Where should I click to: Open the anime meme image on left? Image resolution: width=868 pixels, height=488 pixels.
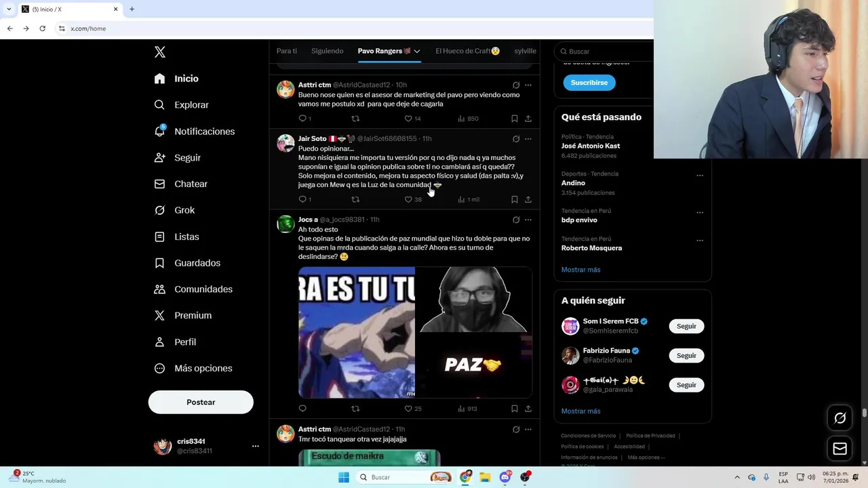coord(357,332)
